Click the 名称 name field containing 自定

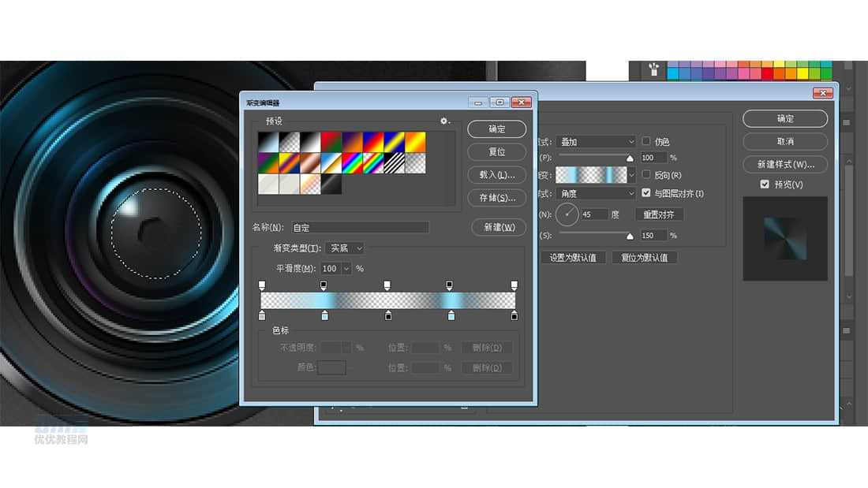coord(361,227)
